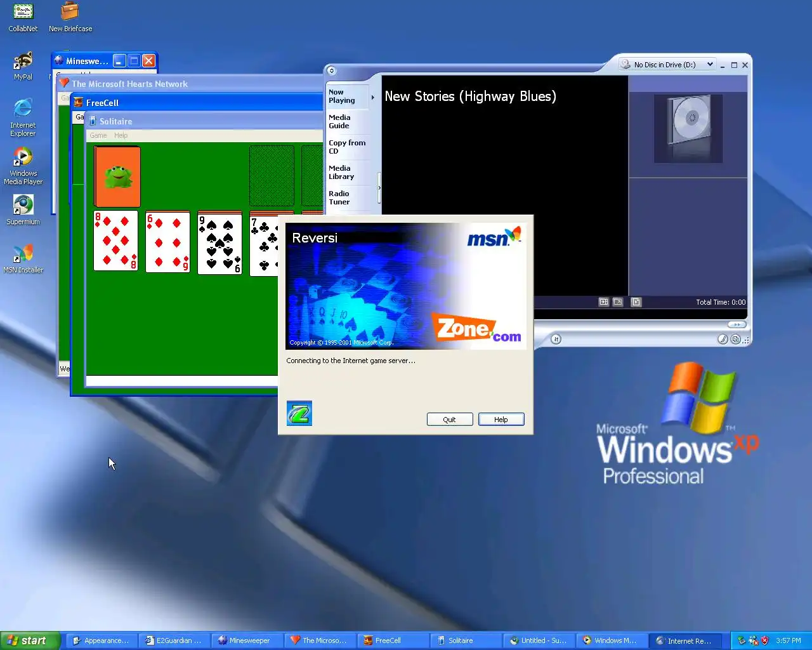Viewport: 812px width, 650px height.
Task: Launch MyPal from the desktop
Action: coord(23,66)
